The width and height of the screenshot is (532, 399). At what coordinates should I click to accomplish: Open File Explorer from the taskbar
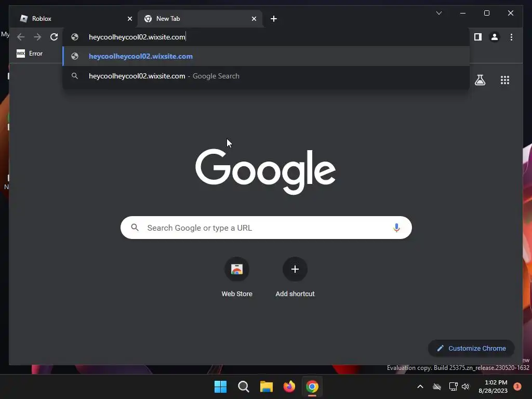click(x=267, y=387)
